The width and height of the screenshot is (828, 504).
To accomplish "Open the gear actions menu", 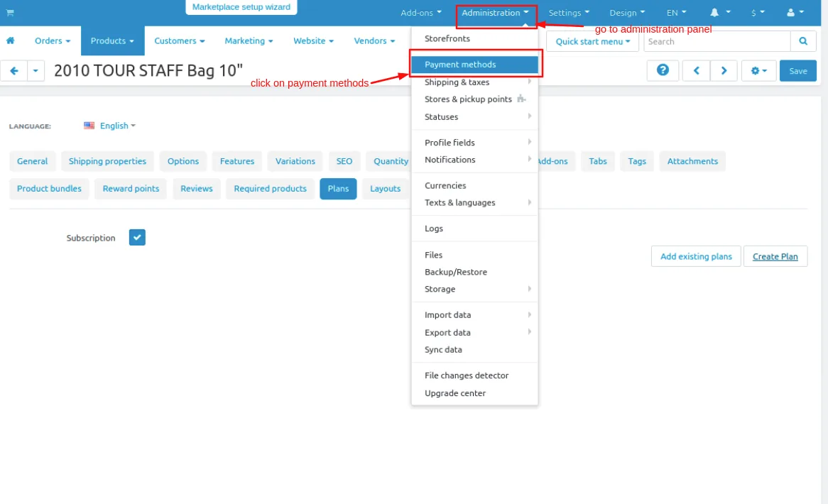I will pos(758,71).
